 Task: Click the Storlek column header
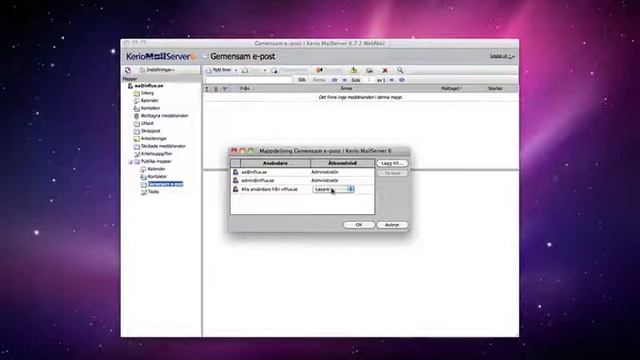click(495, 89)
